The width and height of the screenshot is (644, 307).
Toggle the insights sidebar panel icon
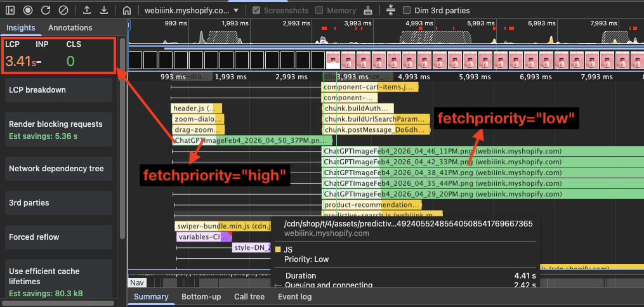(x=11, y=11)
